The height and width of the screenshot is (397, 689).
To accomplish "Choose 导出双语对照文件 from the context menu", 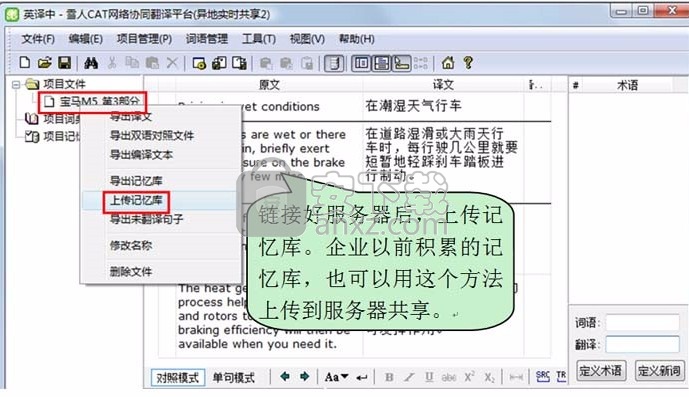I will (x=152, y=135).
